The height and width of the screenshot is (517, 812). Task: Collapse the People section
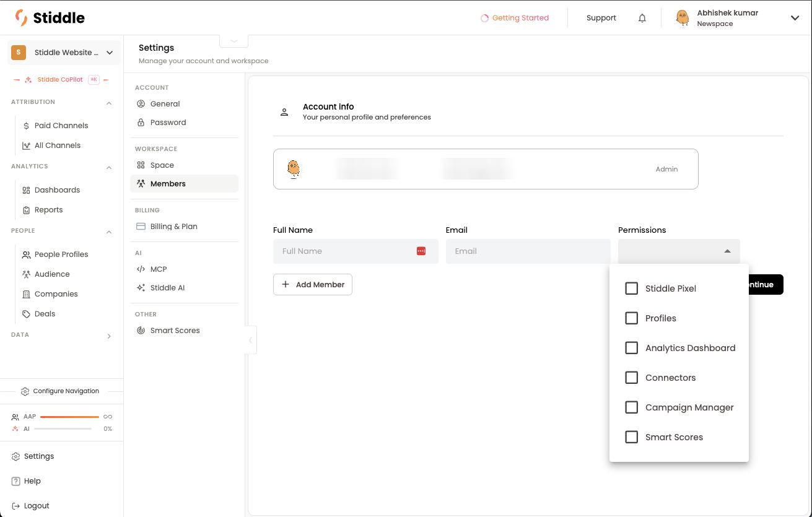click(x=109, y=232)
